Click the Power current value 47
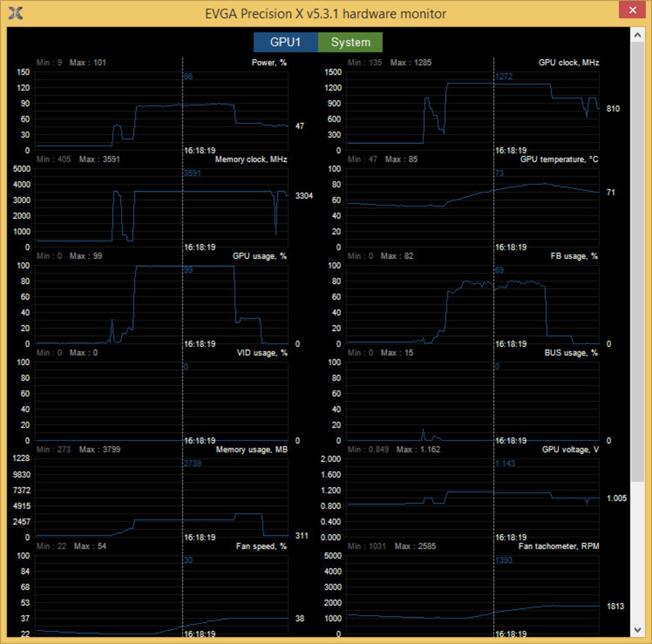Viewport: 652px width, 644px height. point(300,126)
